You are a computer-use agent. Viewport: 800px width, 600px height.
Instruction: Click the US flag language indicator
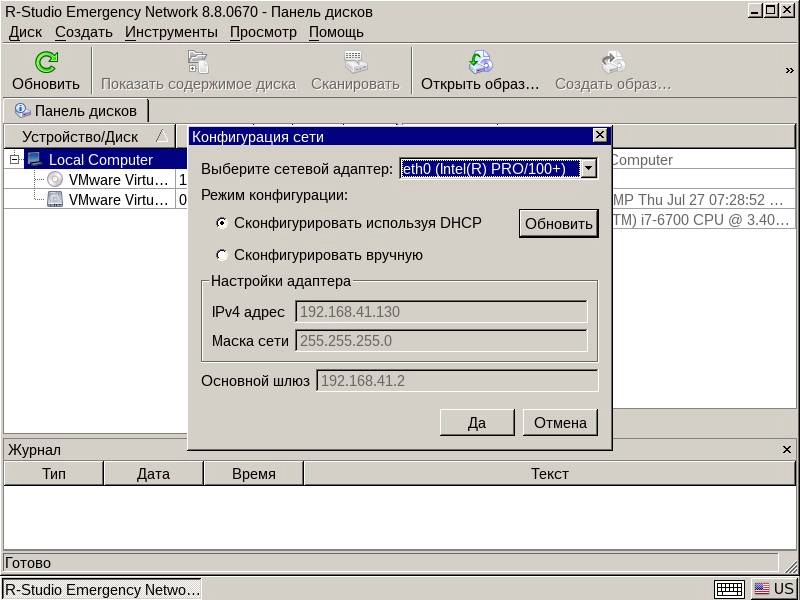tap(762, 589)
